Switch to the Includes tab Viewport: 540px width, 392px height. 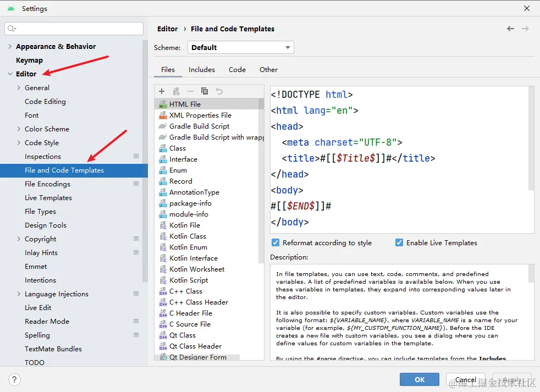point(202,70)
